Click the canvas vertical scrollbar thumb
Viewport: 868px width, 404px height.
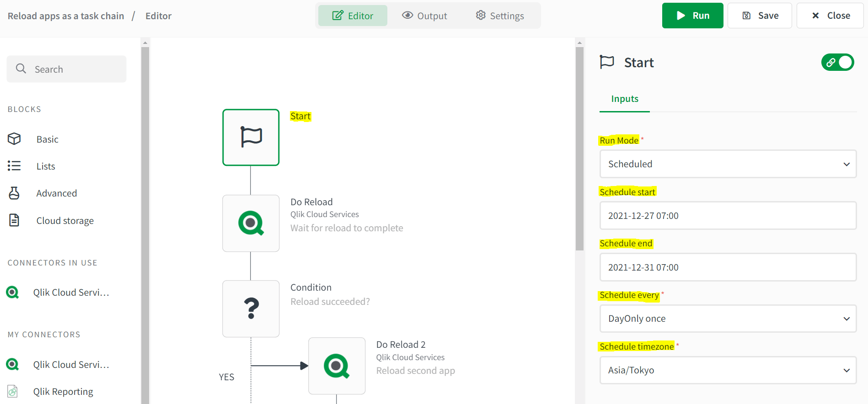[579, 146]
